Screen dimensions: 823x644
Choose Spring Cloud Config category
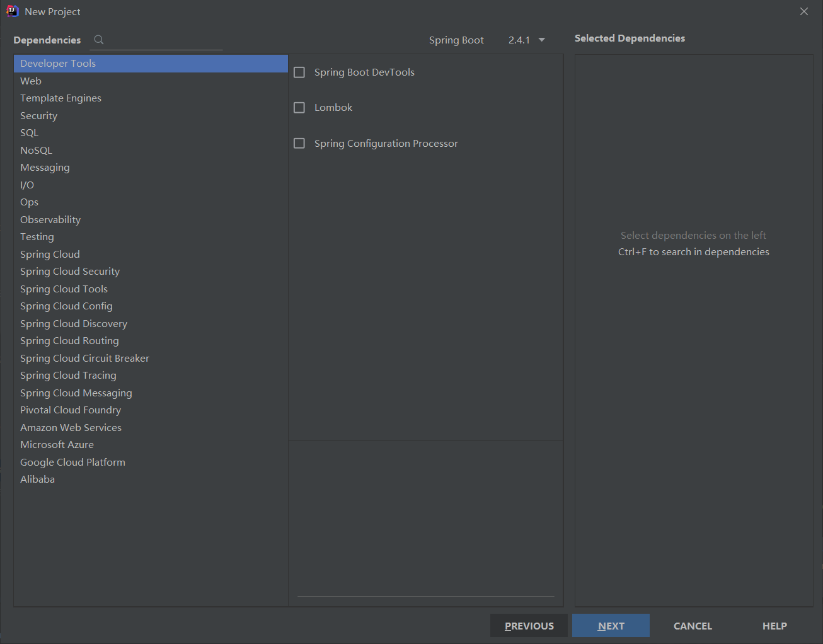click(x=151, y=306)
